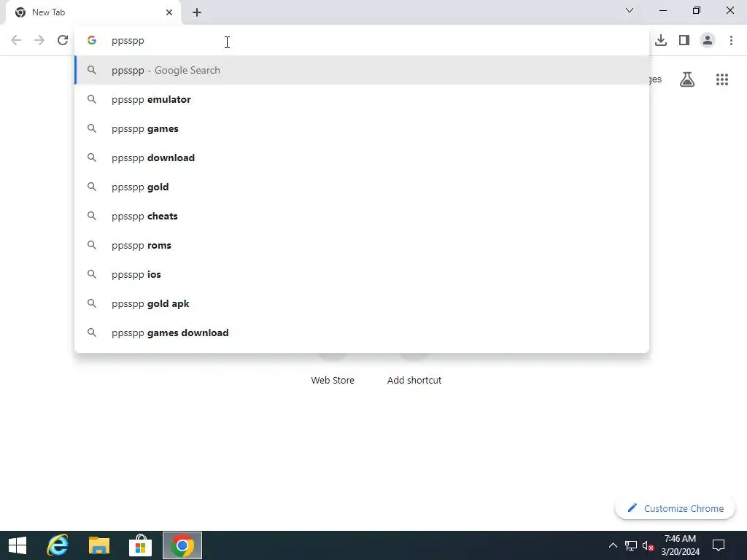Viewport: 747px width, 560px height.
Task: Open the Google apps grid
Action: point(721,79)
